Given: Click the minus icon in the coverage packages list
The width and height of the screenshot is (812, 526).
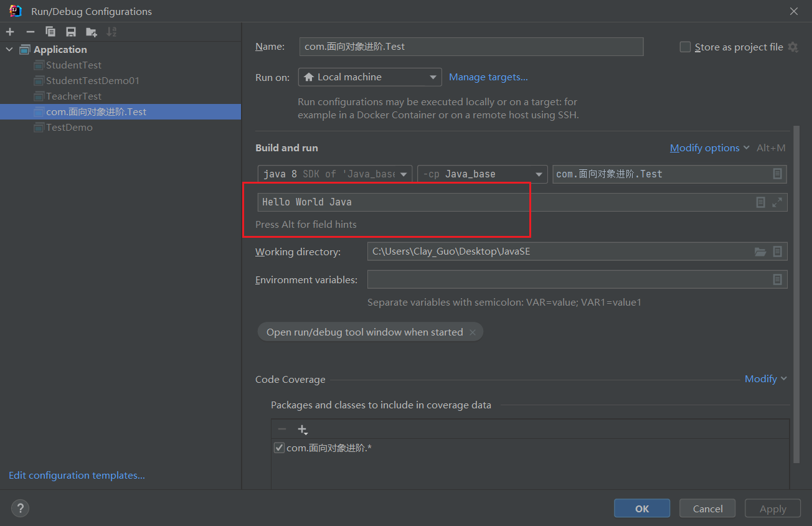Looking at the screenshot, I should 282,430.
